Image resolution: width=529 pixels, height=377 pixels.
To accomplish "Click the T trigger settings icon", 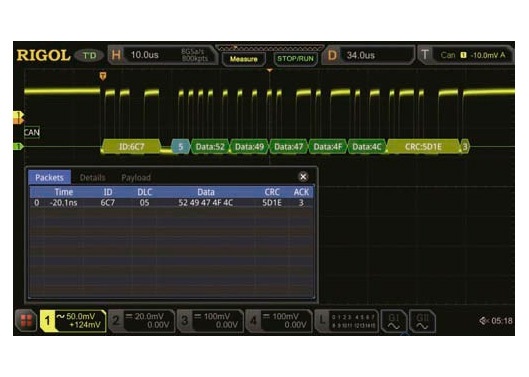I will pyautogui.click(x=425, y=55).
